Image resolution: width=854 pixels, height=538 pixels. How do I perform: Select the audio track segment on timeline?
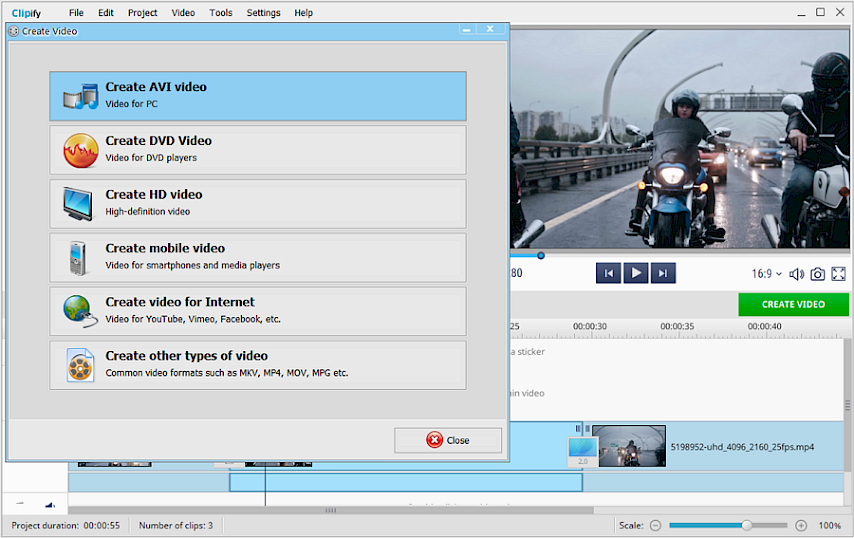point(406,482)
